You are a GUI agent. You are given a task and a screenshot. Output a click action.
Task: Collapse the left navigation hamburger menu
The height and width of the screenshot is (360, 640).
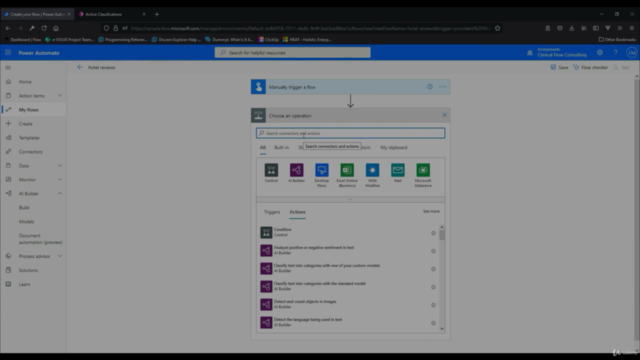click(x=8, y=68)
